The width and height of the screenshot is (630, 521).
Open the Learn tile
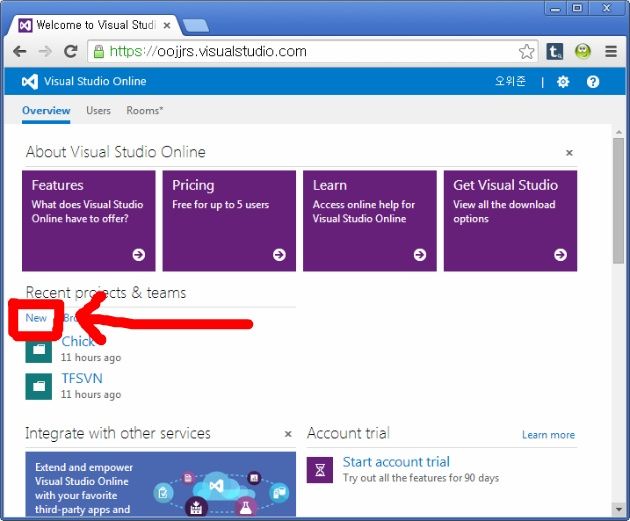pyautogui.click(x=370, y=221)
